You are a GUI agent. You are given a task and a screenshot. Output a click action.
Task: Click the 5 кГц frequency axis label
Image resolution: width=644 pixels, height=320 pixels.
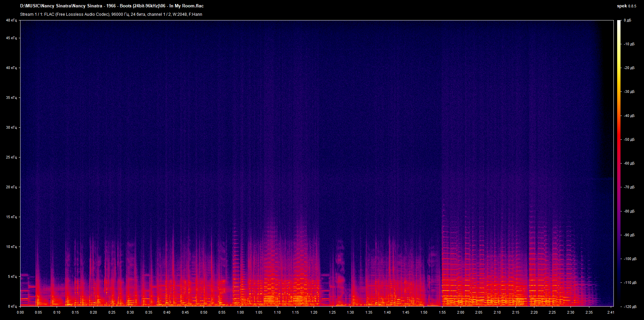click(x=12, y=277)
